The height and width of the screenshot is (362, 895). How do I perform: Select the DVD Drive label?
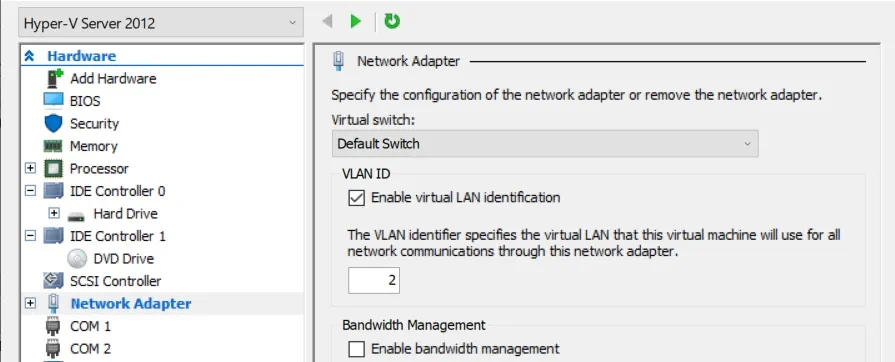[x=124, y=259]
